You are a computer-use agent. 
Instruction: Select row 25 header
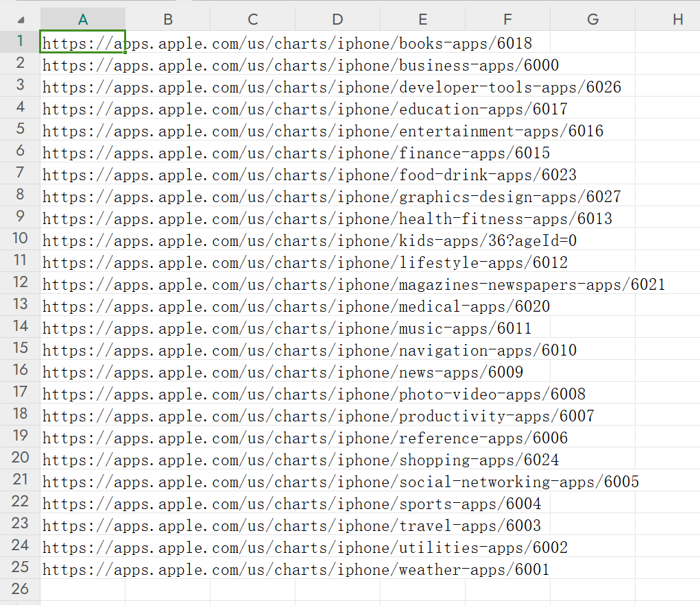[20, 567]
